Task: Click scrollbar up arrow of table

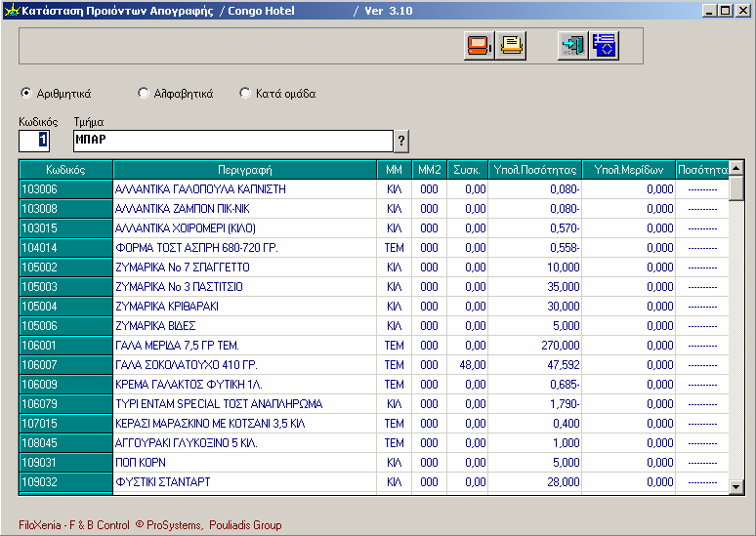Action: point(736,168)
